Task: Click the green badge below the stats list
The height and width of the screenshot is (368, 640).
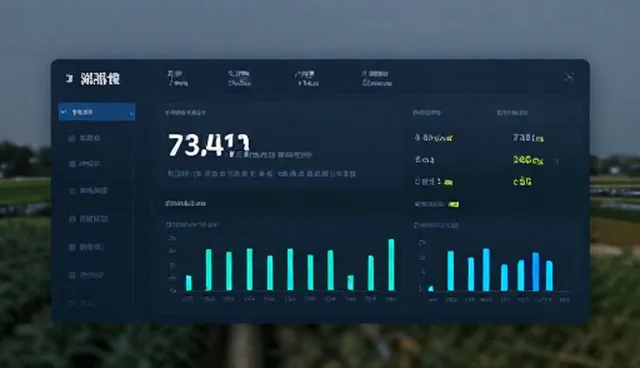Action: pos(453,204)
